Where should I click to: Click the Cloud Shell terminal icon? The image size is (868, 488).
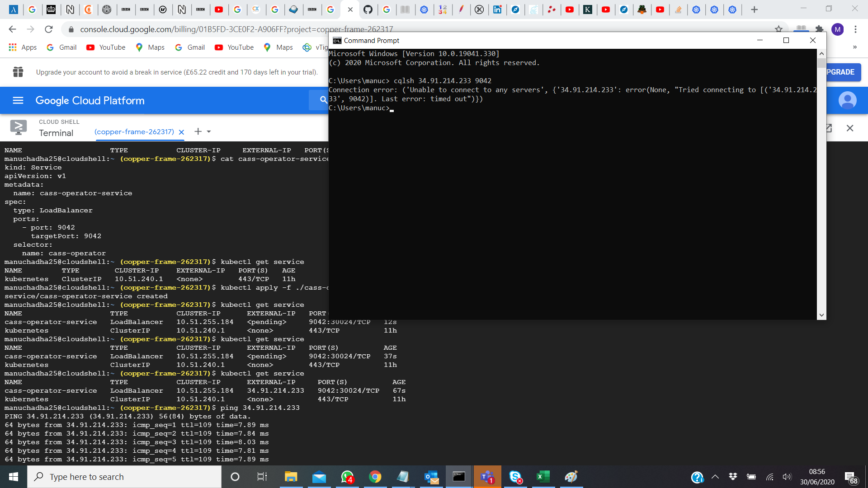coord(19,128)
